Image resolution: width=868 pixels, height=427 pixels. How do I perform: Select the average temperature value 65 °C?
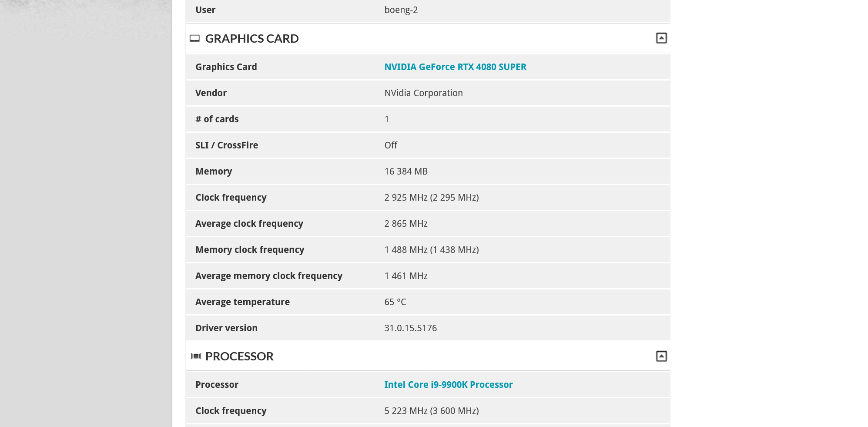click(x=395, y=302)
